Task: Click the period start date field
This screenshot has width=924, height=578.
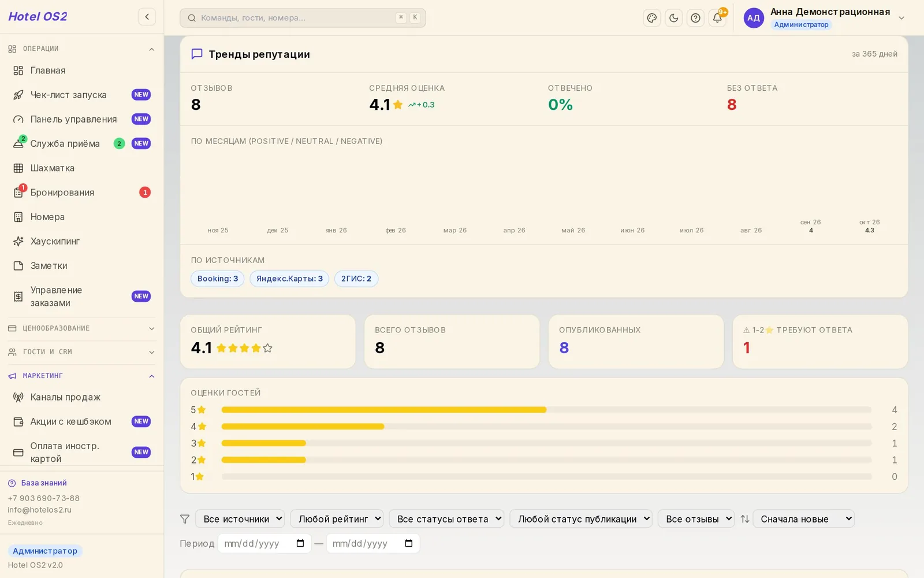Action: 264,543
